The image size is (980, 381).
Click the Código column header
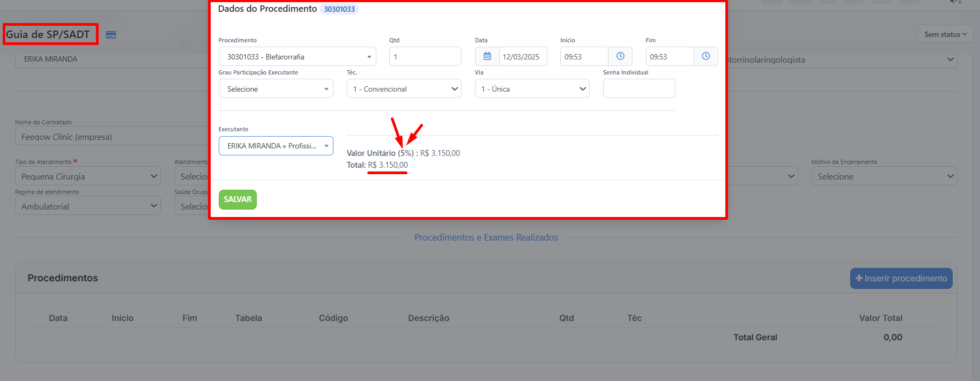pos(333,318)
